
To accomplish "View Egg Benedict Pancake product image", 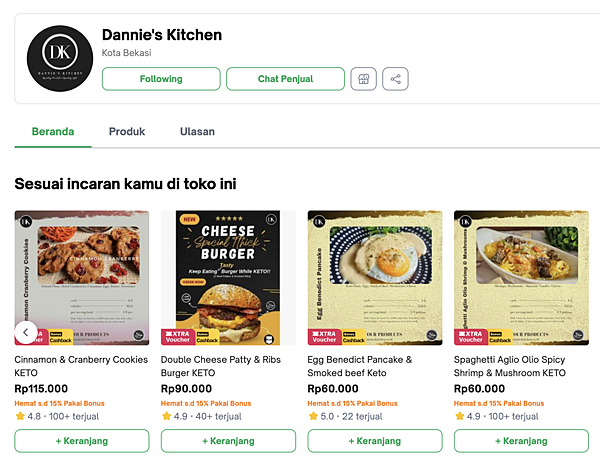I will coord(374,277).
